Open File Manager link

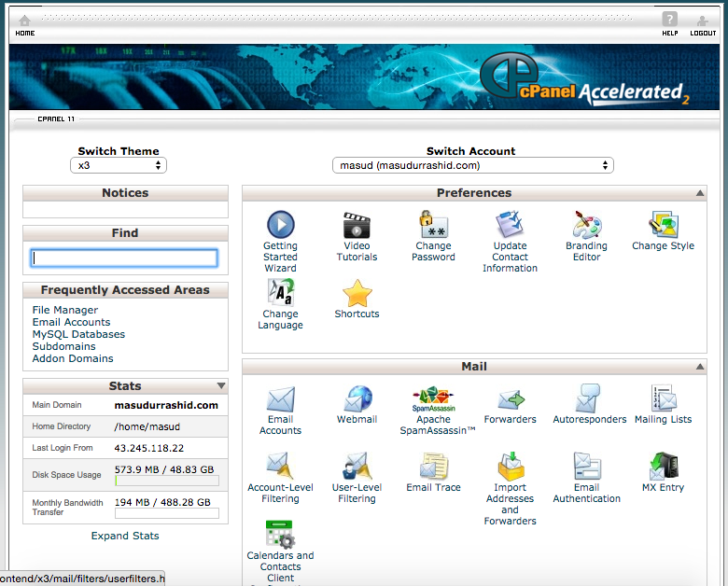point(64,310)
